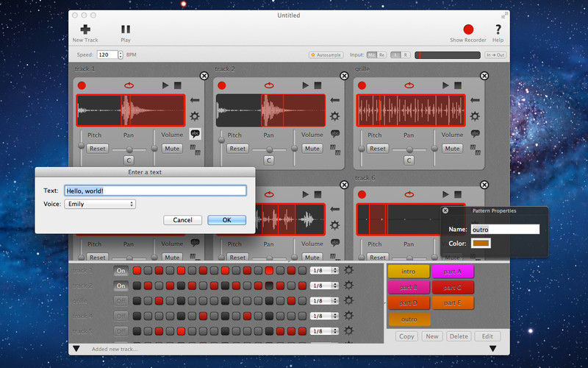Open the Voice dropdown showing Emily
The height and width of the screenshot is (368, 588).
click(x=100, y=204)
